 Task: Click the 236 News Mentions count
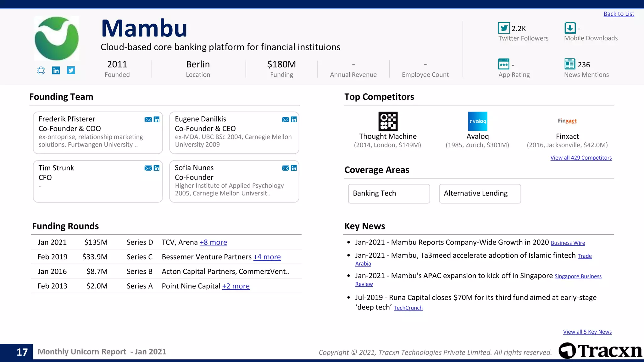(584, 65)
